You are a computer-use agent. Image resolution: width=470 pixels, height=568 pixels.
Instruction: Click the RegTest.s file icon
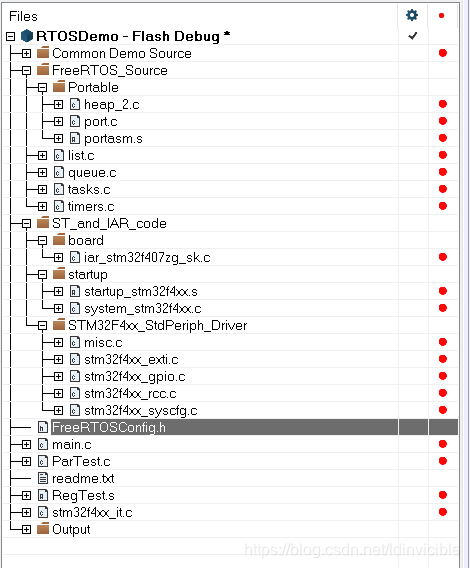point(43,496)
